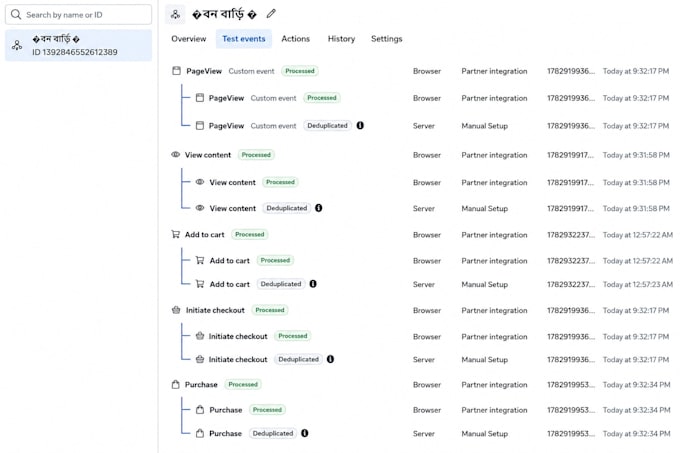Show info for deduplicated View content
This screenshot has height=453, width=680.
click(318, 208)
